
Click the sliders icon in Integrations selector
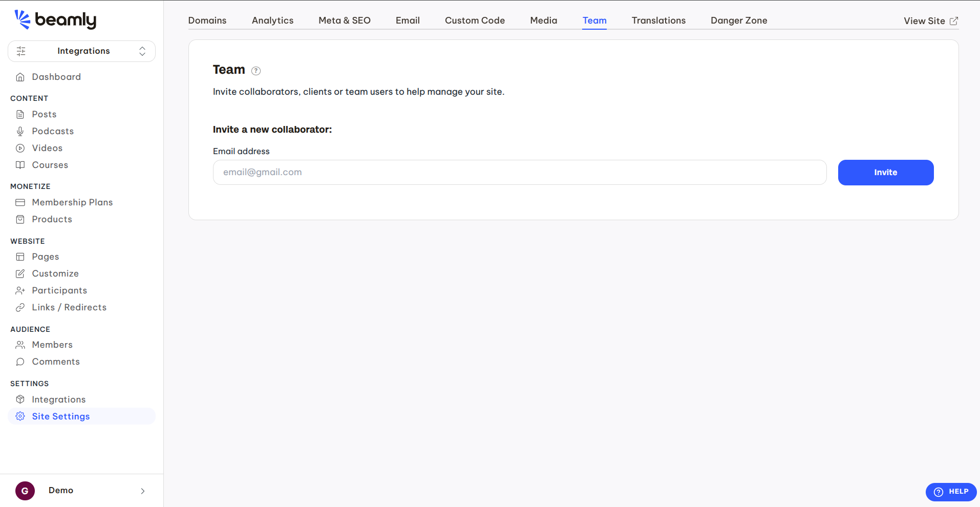coord(21,51)
